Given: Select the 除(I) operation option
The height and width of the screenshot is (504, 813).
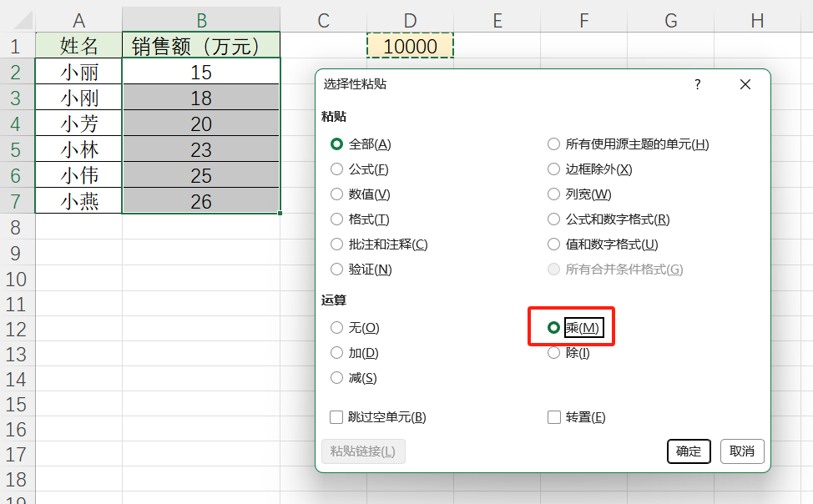Looking at the screenshot, I should point(553,352).
